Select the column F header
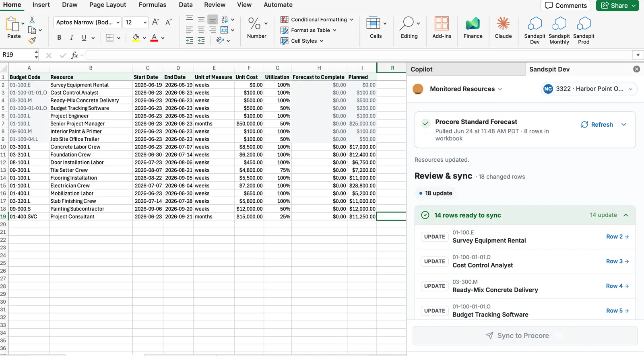Image resolution: width=644 pixels, height=356 pixels. [x=249, y=68]
